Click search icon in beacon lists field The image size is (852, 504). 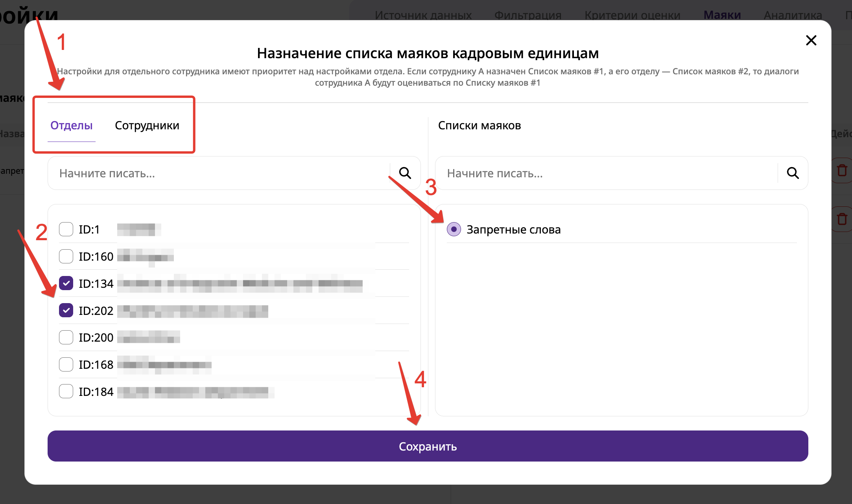pos(792,173)
